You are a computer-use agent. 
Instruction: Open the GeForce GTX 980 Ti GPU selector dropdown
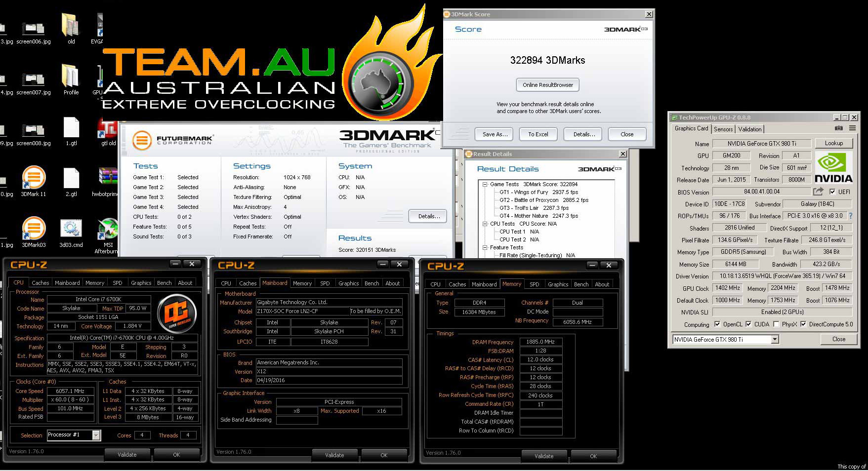click(775, 339)
